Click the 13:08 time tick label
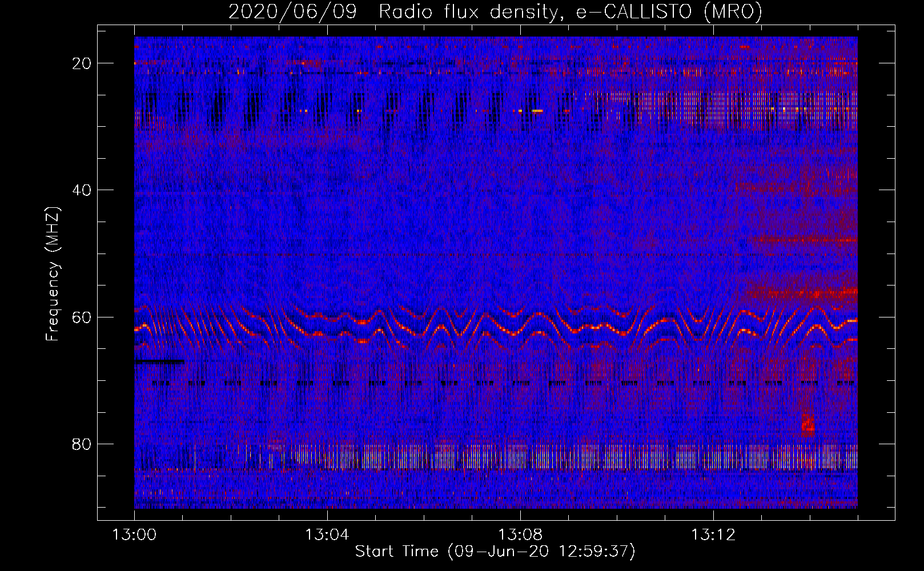924x571 pixels. coord(520,535)
